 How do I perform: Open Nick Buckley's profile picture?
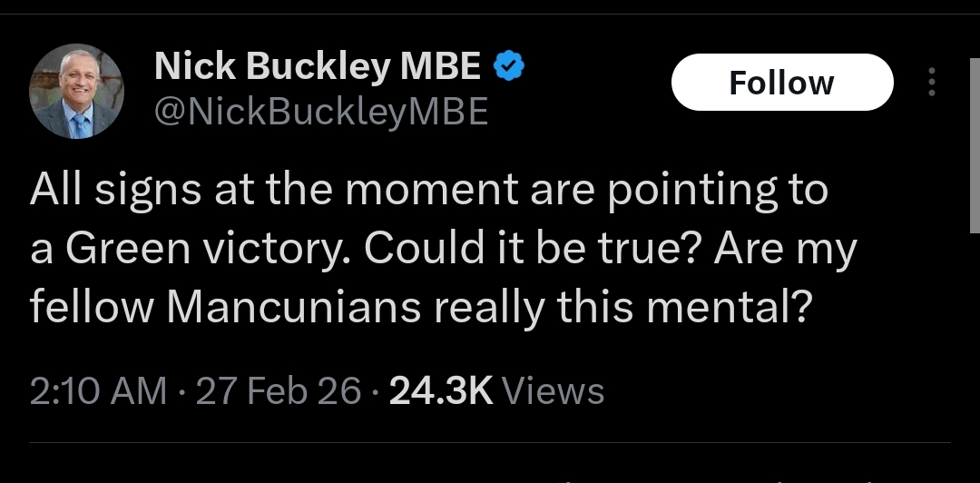[76, 91]
